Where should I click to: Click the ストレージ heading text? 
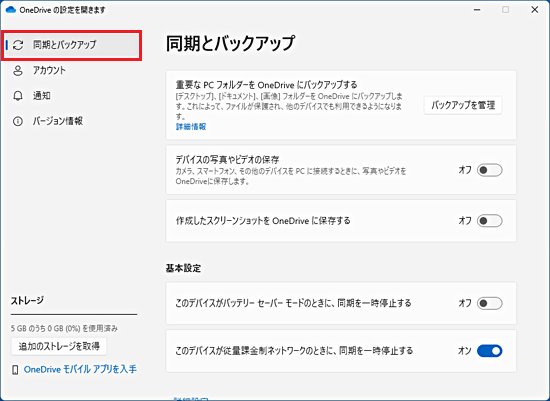point(27,301)
